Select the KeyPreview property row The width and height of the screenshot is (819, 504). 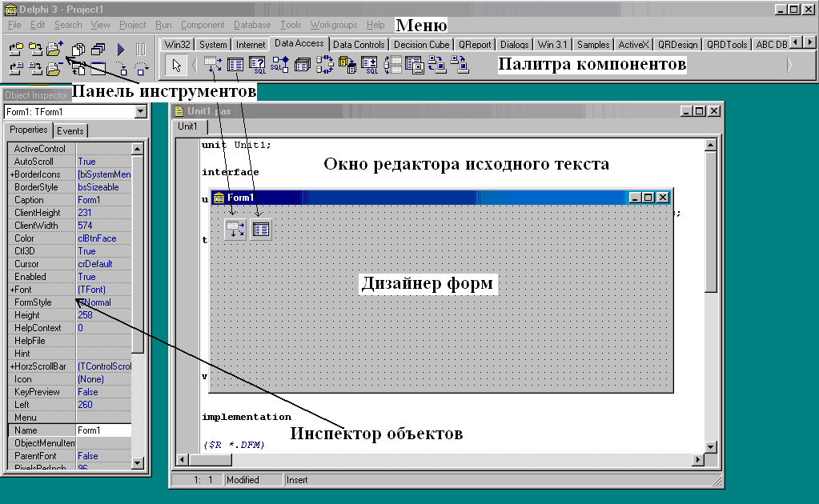coord(70,392)
